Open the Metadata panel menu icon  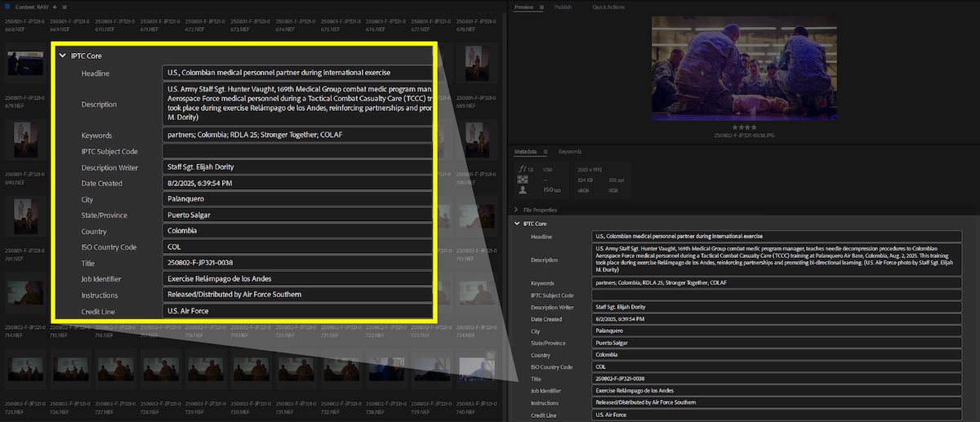(547, 152)
